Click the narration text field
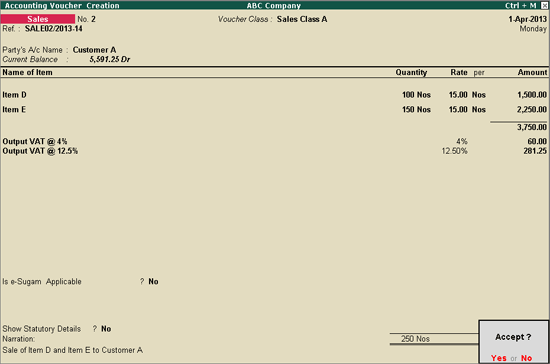The height and width of the screenshot is (364, 550). pyautogui.click(x=73, y=350)
